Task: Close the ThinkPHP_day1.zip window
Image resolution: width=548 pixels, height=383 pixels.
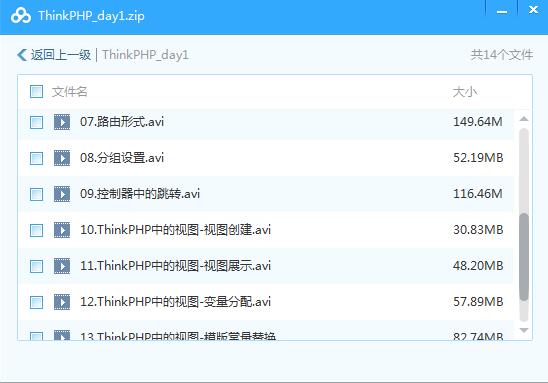Action: (x=533, y=10)
